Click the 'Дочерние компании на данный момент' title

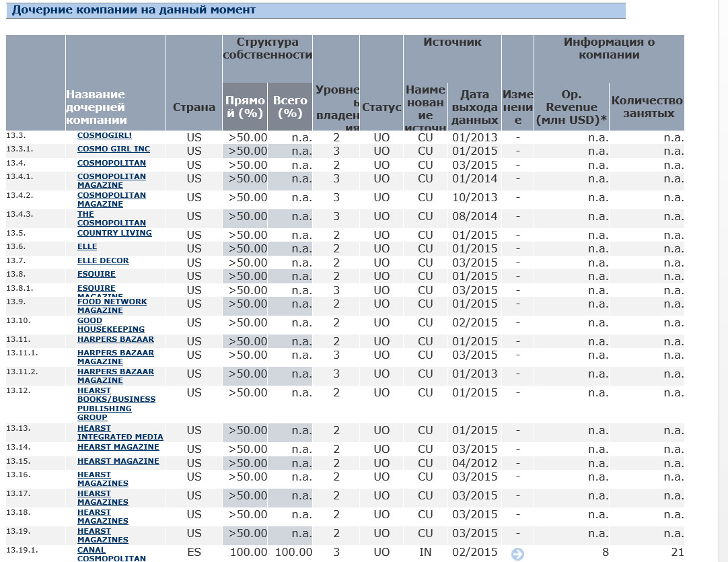134,9
